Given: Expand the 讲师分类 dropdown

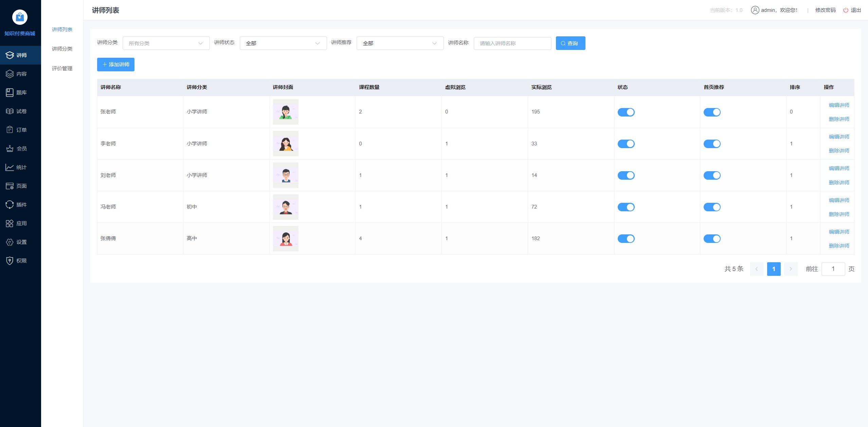Looking at the screenshot, I should [x=166, y=43].
